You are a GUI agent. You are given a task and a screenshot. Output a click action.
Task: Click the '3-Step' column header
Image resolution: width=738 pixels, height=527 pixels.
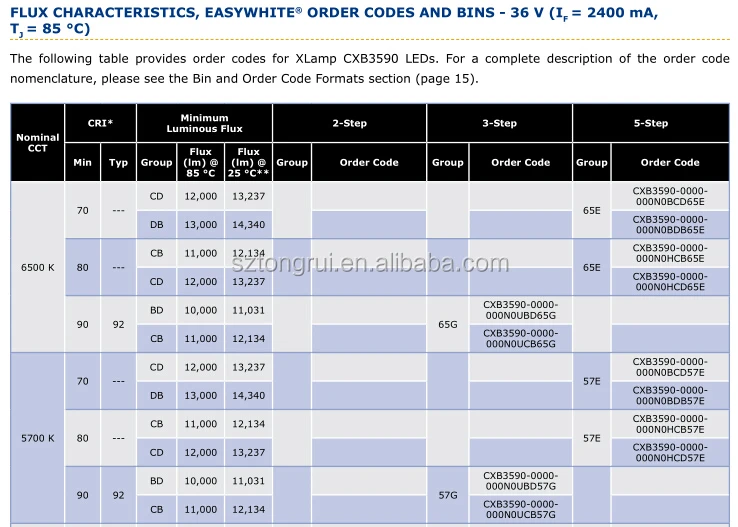tap(499, 123)
